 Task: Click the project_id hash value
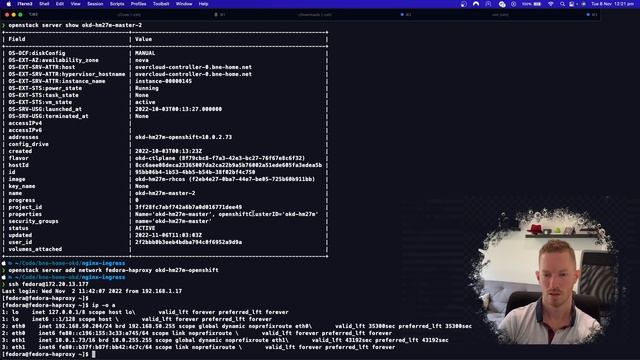click(x=188, y=207)
